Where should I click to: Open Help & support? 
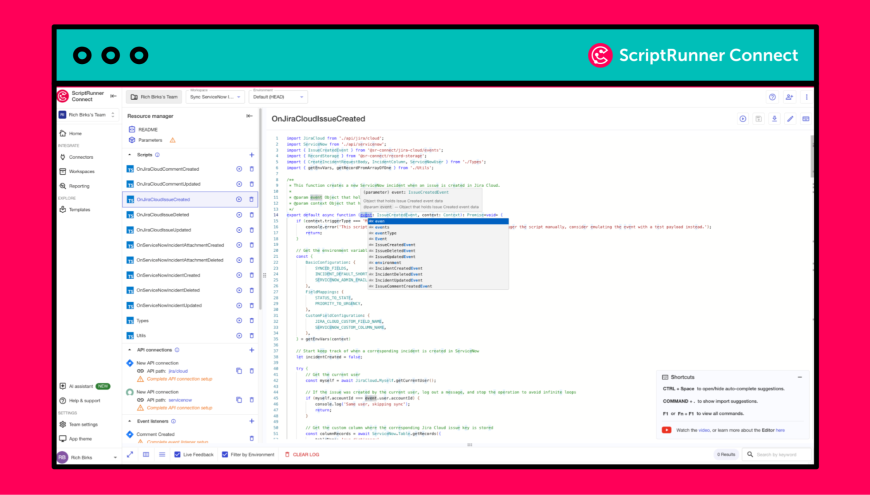[x=80, y=401]
